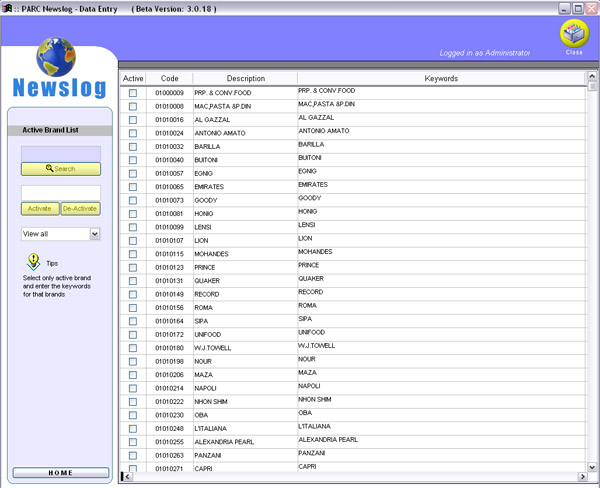Viewport: 600px width, 488px height.
Task: Check the Active box for NAPOLI
Action: [x=133, y=388]
